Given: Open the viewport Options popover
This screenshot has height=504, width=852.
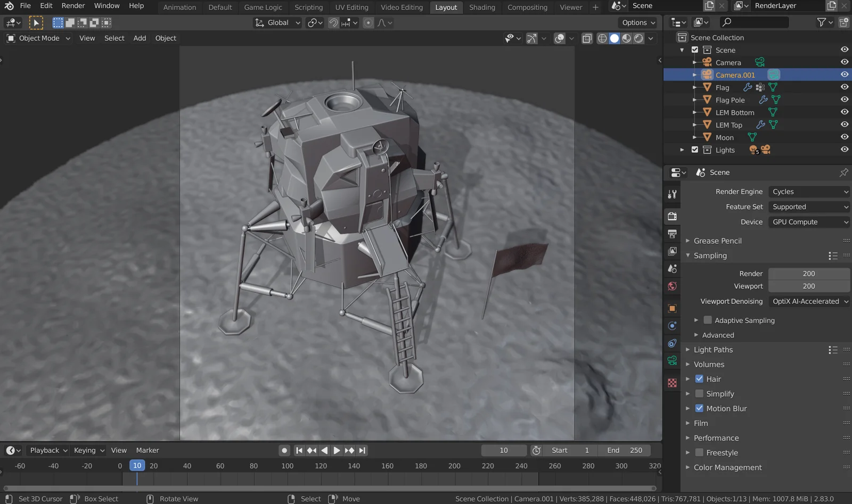Looking at the screenshot, I should pos(638,22).
